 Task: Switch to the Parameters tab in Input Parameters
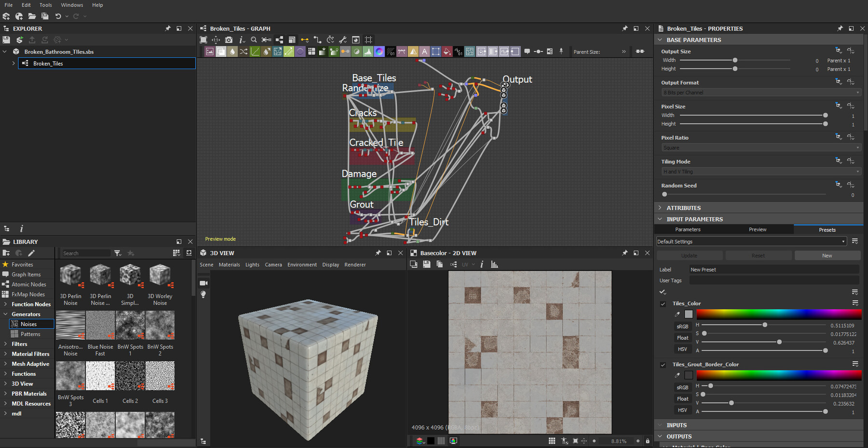(688, 229)
